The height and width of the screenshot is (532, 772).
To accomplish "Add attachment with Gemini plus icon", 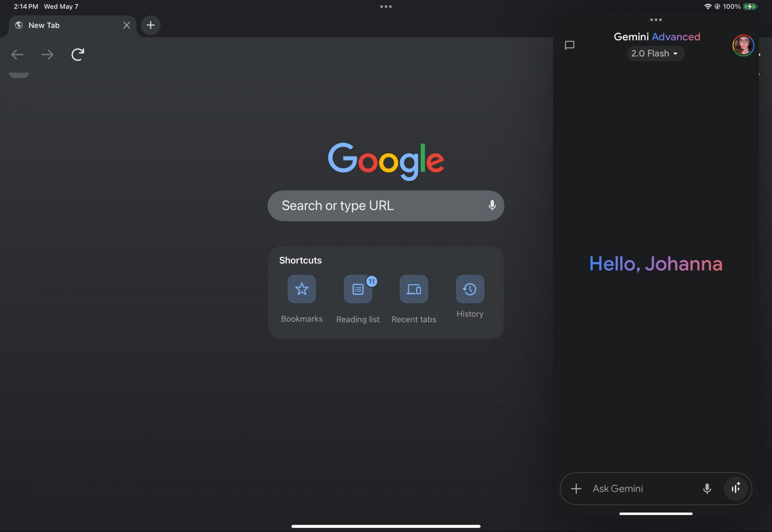I will [576, 489].
